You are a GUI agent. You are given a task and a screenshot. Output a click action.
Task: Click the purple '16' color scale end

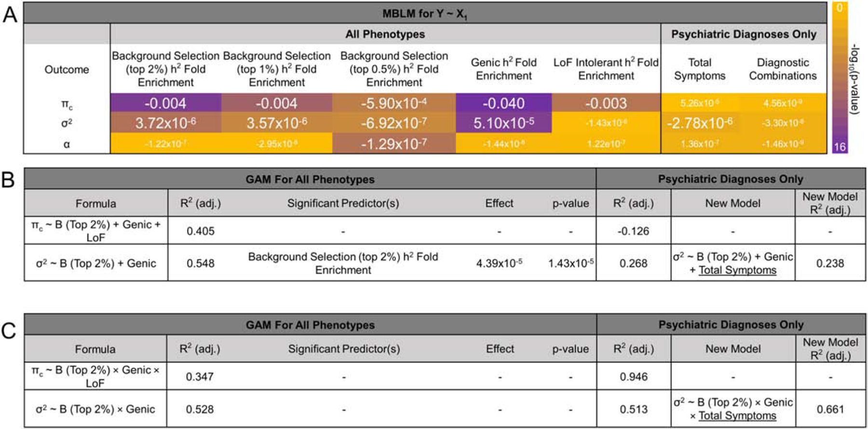point(840,147)
